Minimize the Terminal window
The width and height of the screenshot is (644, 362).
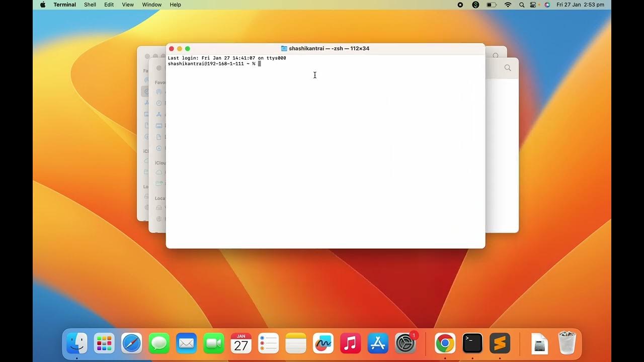pos(179,49)
